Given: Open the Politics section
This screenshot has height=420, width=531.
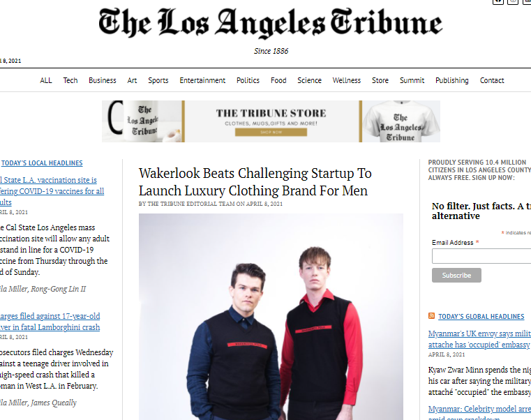Looking at the screenshot, I should [x=248, y=80].
